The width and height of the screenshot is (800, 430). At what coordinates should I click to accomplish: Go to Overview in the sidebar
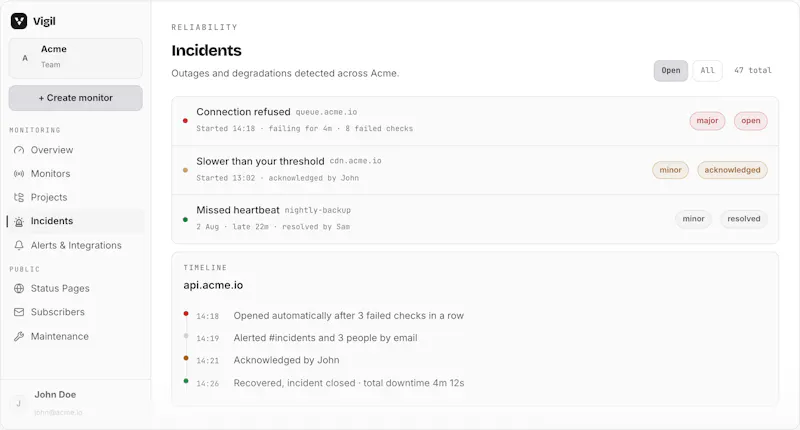(x=76, y=150)
